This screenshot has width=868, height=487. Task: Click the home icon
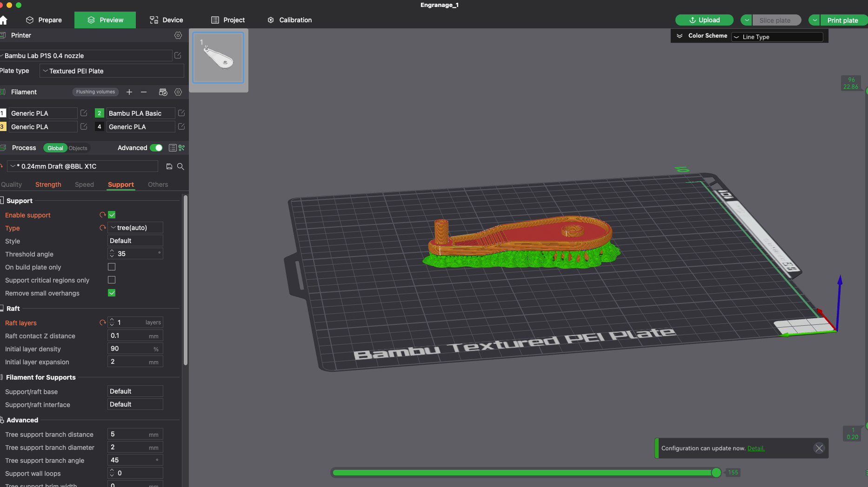tap(3, 20)
